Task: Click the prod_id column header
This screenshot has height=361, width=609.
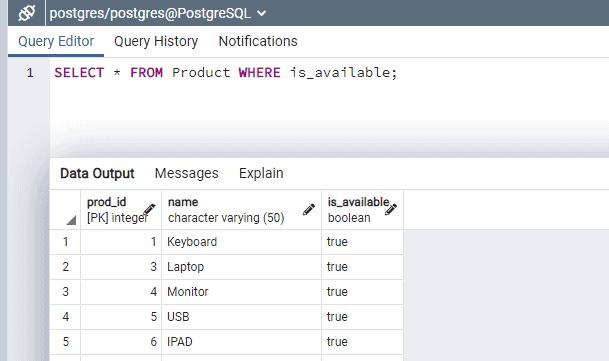Action: tap(121, 209)
